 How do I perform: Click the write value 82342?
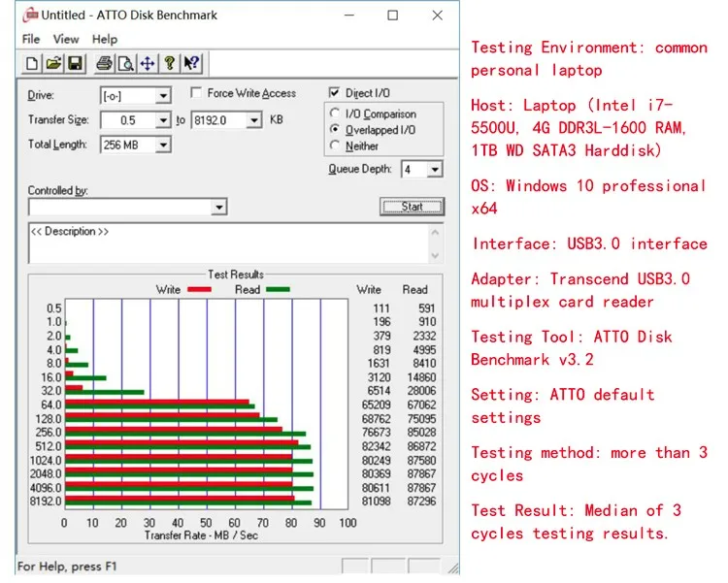point(376,446)
